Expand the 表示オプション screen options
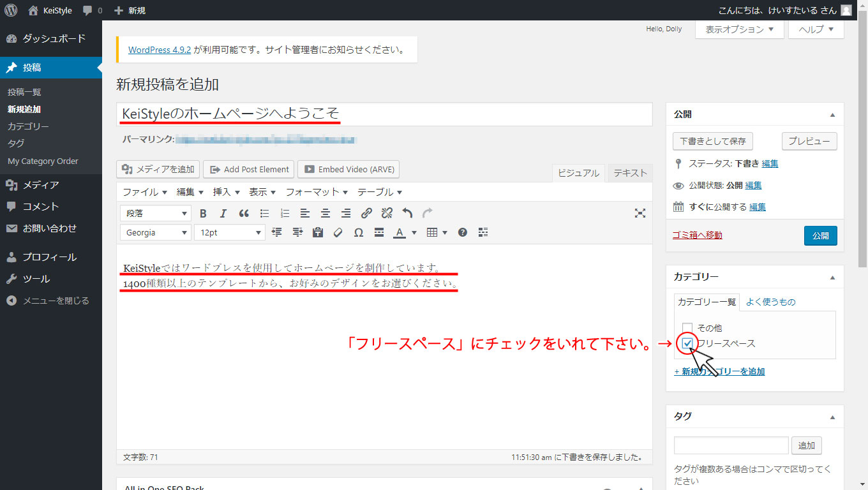The image size is (868, 490). pos(740,29)
